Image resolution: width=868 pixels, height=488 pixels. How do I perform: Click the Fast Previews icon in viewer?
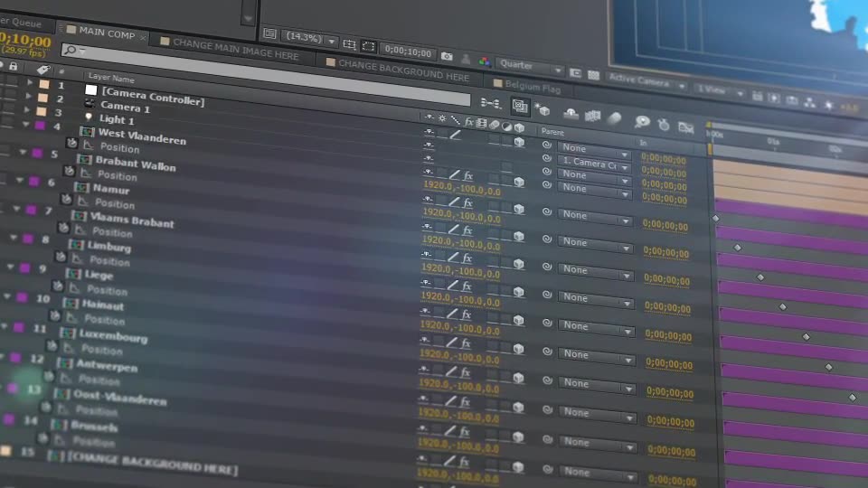(x=774, y=99)
